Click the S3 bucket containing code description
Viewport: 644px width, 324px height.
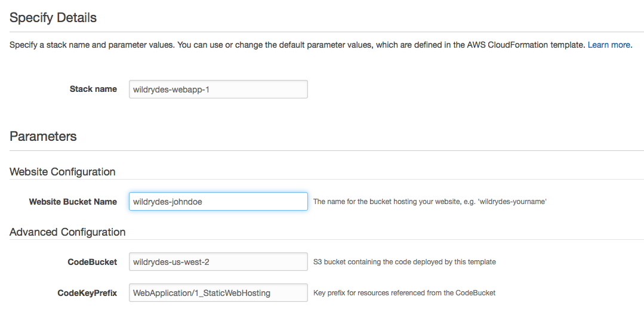[405, 262]
